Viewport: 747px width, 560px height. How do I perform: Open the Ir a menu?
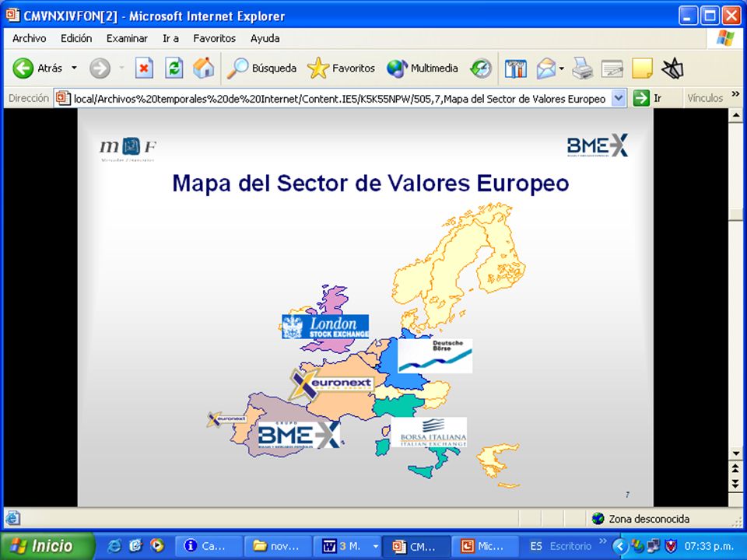(x=170, y=39)
